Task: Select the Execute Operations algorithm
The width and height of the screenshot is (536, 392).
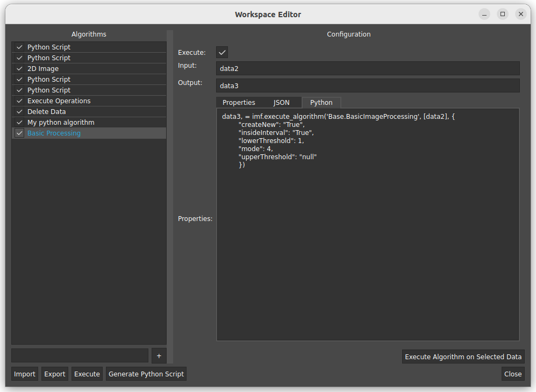Action: [x=59, y=101]
